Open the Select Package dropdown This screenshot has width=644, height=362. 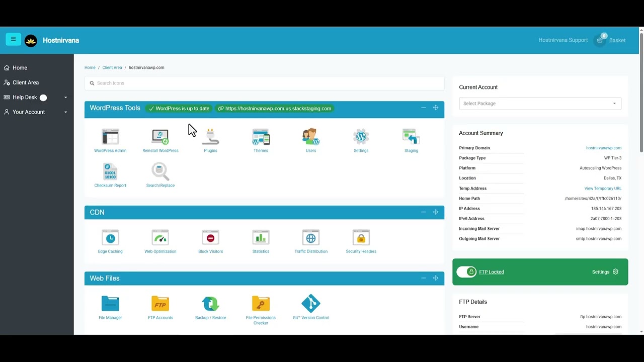click(x=540, y=104)
